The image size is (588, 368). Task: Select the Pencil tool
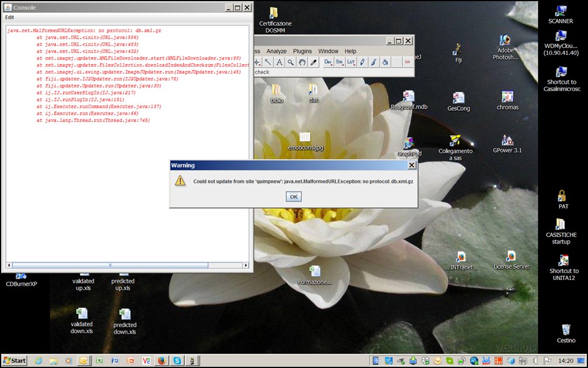[363, 62]
